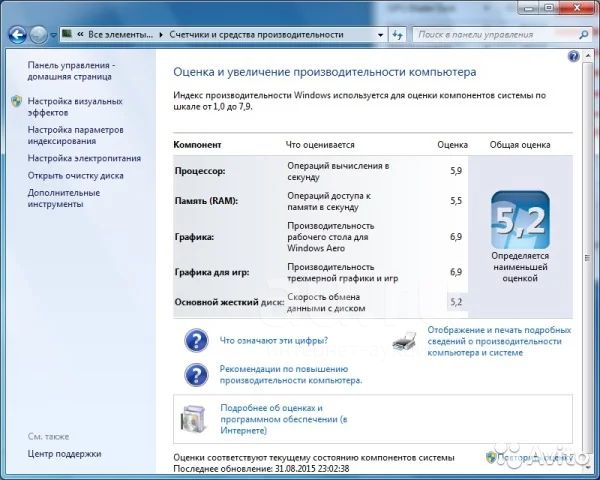
Task: Click the Control Panel icon in address bar
Action: coord(67,34)
